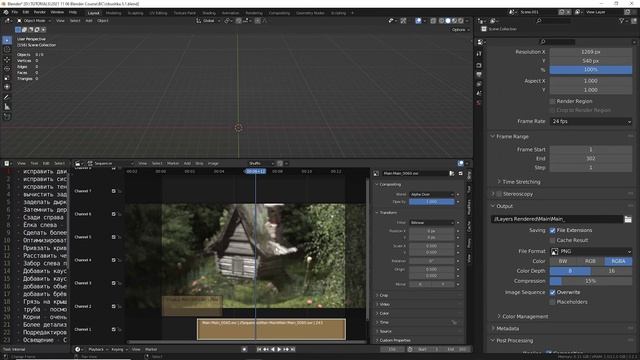The height and width of the screenshot is (360, 640).
Task: Enable the Render Region checkbox
Action: click(552, 101)
